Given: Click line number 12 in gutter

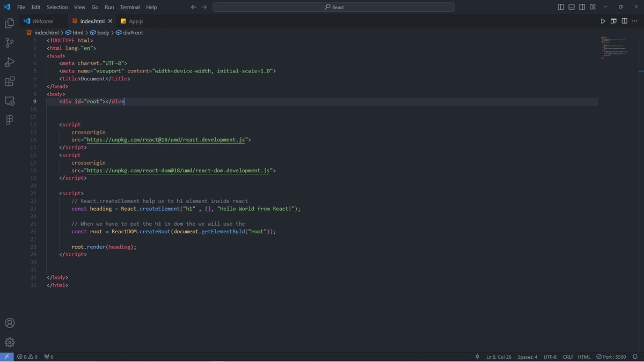Looking at the screenshot, I should point(34,124).
